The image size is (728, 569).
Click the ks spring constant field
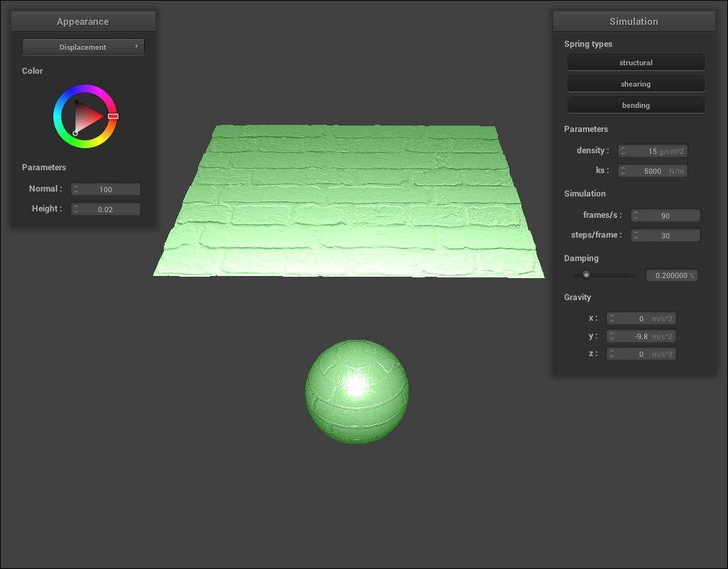653,171
